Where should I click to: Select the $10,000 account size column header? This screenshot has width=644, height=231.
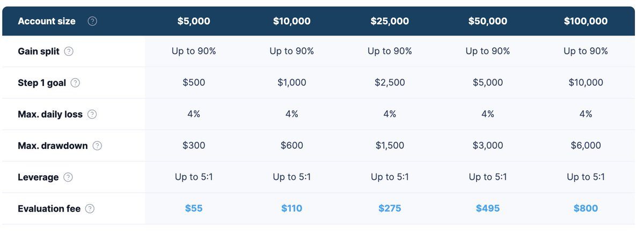pyautogui.click(x=292, y=21)
